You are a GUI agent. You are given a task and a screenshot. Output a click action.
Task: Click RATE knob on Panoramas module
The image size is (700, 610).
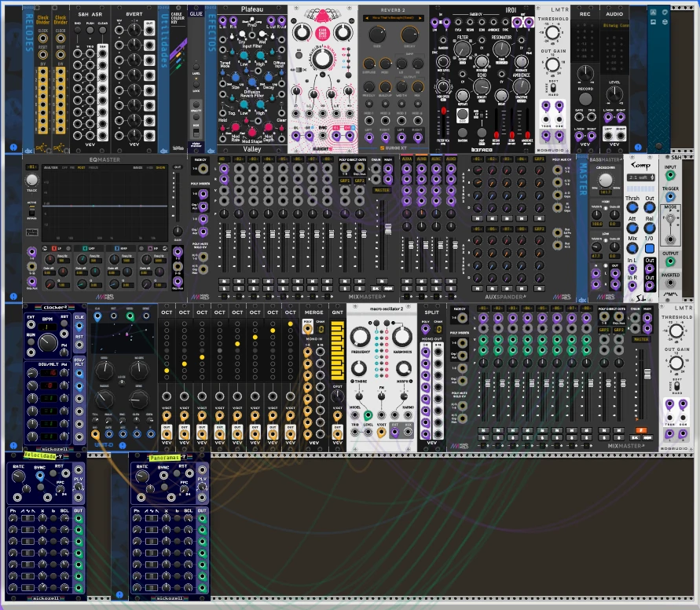click(x=141, y=477)
